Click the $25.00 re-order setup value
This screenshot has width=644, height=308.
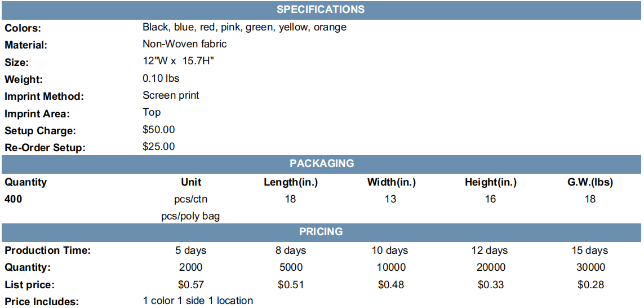coord(158,147)
